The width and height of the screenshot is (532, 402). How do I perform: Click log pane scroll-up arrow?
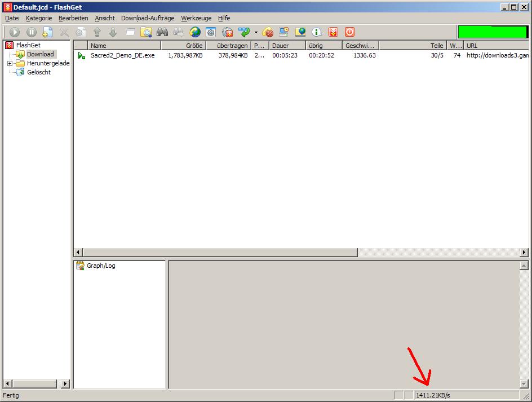click(x=524, y=266)
